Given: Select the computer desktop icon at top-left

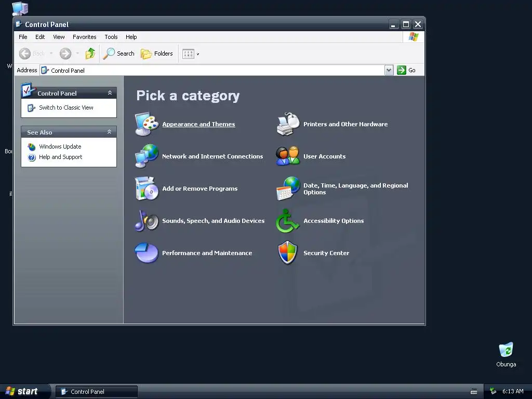Looking at the screenshot, I should 20,8.
